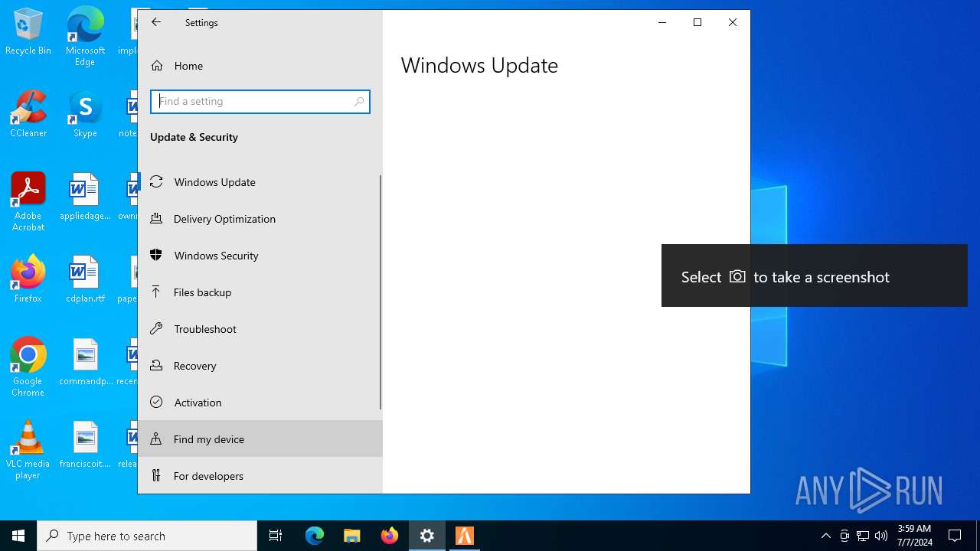
Task: Open Skype desktop shortcut
Action: tap(85, 115)
